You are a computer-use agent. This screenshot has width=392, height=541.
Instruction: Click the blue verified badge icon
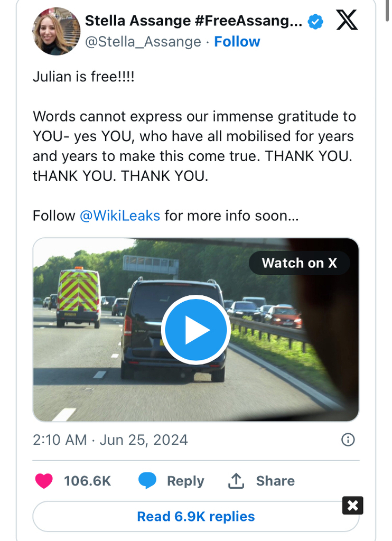(x=315, y=22)
